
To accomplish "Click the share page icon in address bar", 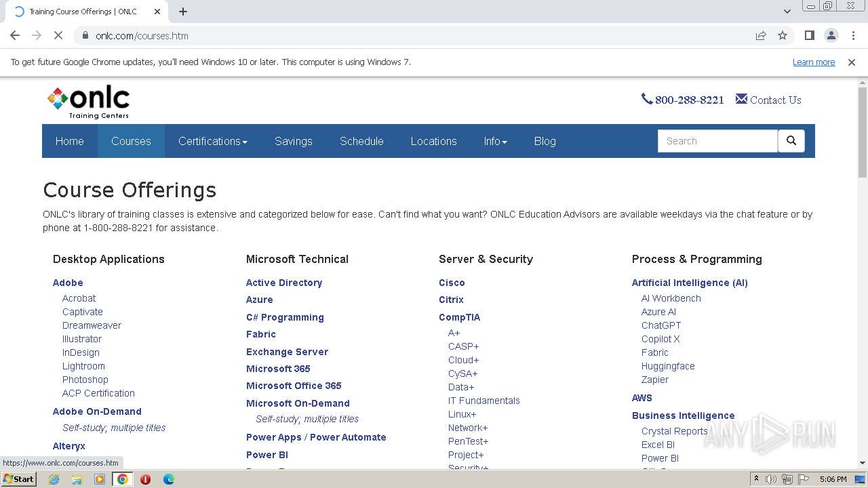I will [761, 35].
